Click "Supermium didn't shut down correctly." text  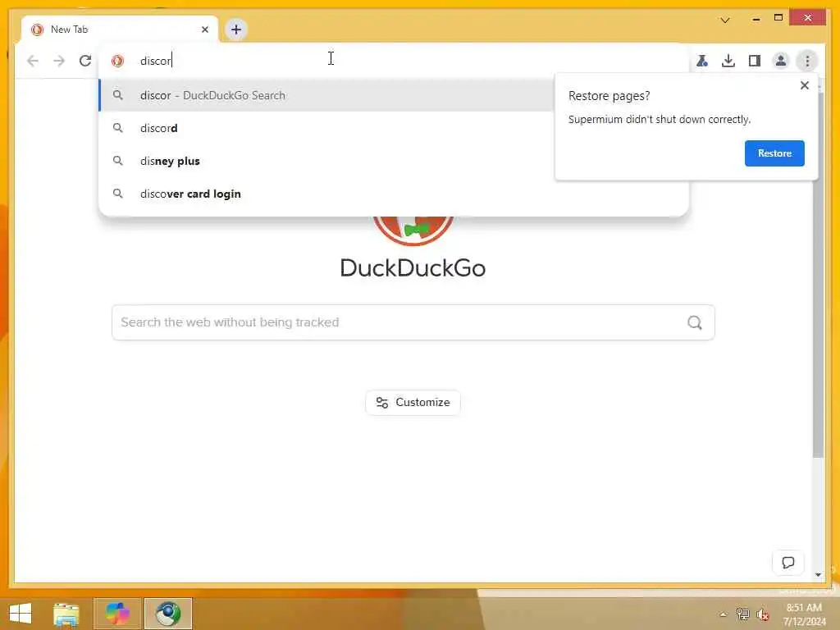point(659,120)
